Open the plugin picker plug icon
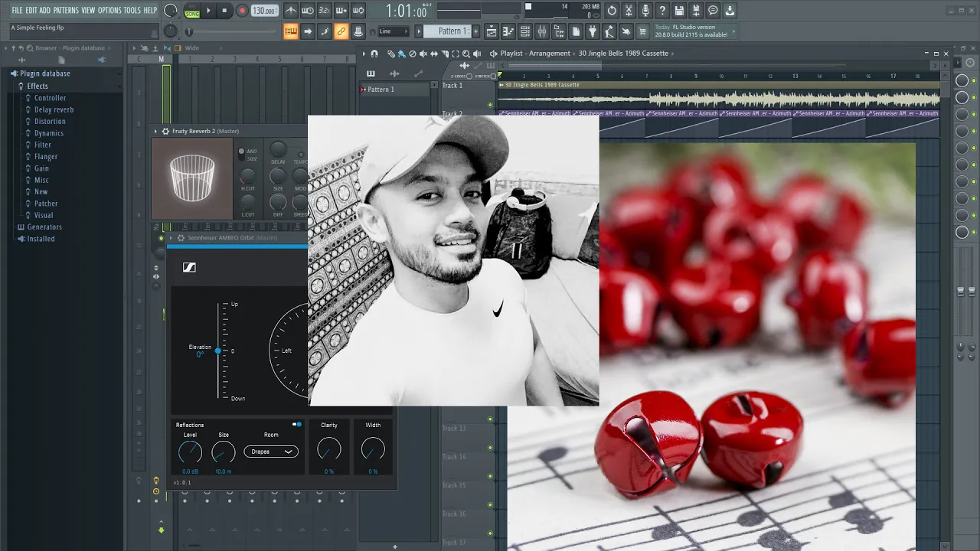The height and width of the screenshot is (551, 980). click(x=593, y=31)
